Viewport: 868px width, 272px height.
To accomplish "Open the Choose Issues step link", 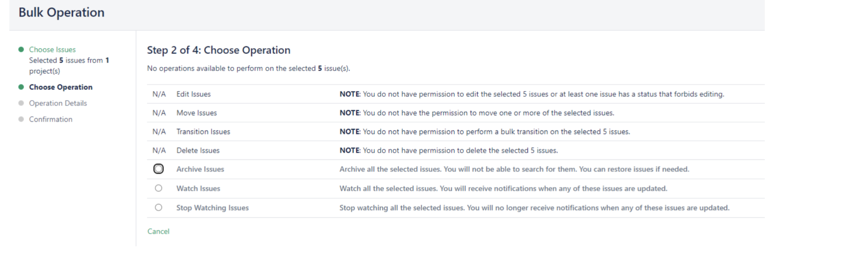I will 52,50.
